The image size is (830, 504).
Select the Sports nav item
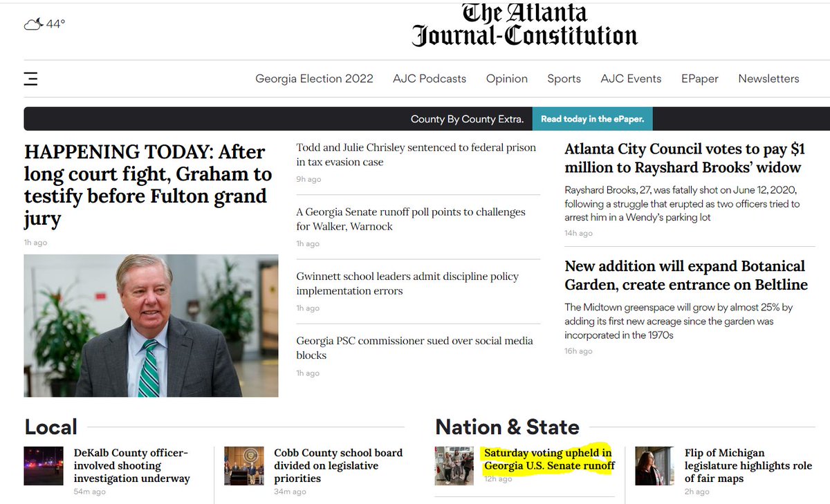[x=564, y=79]
